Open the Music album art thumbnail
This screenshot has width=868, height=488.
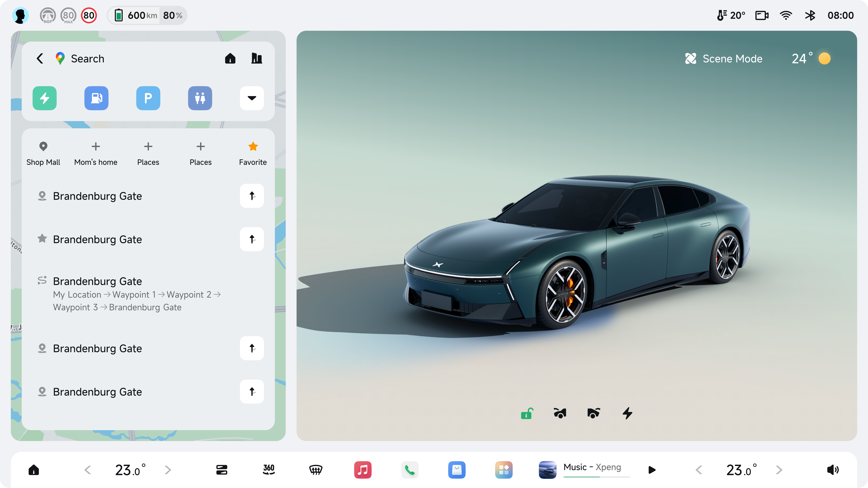(548, 470)
